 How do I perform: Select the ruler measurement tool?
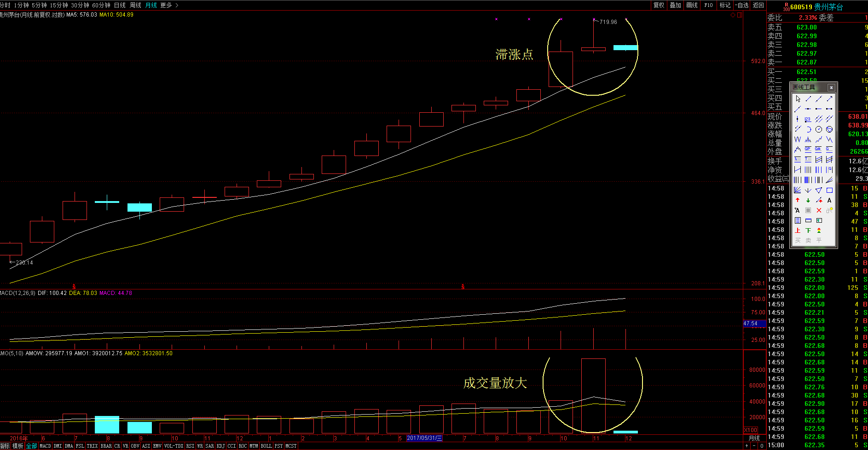pos(808,220)
